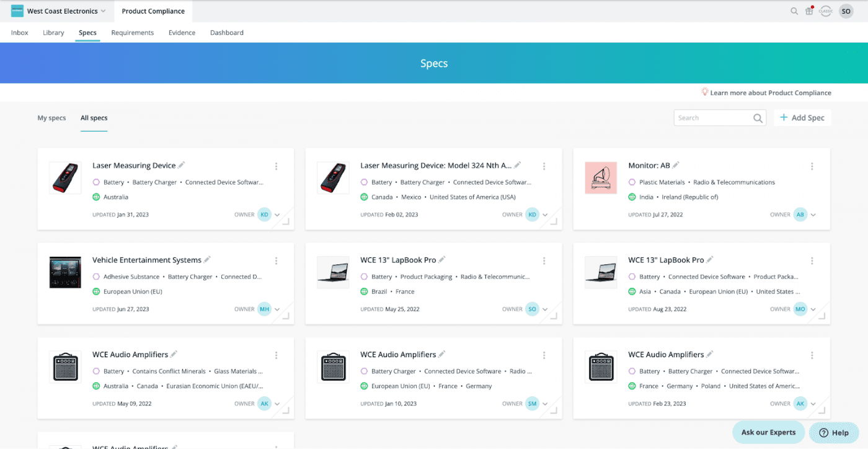This screenshot has height=449, width=868.
Task: Expand owner chevron on Vehicle Entertainment Systems card
Action: tap(277, 309)
